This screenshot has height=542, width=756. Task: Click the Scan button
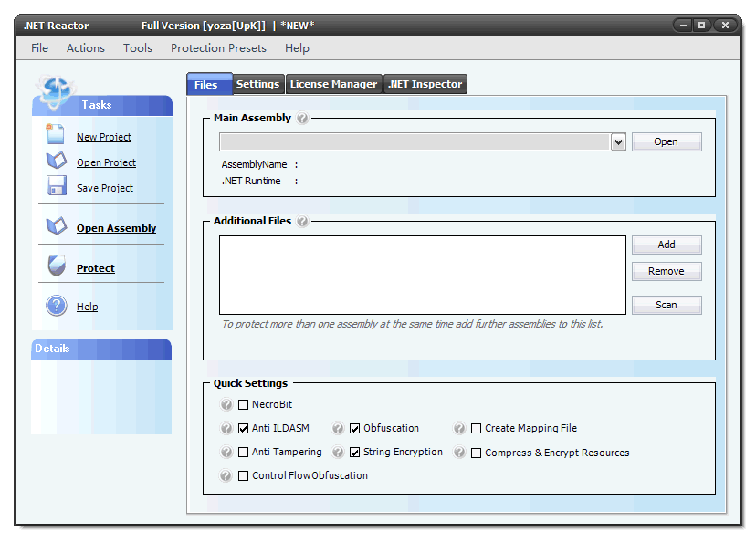(667, 305)
